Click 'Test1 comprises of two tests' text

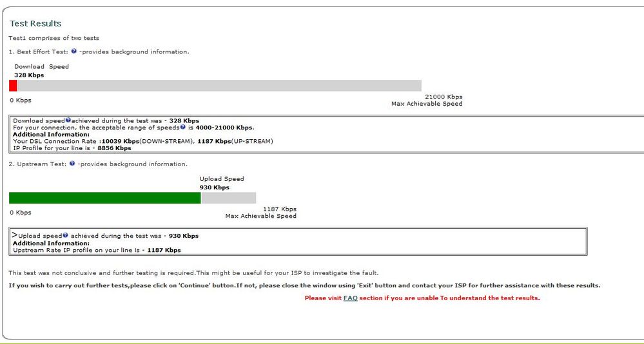coord(54,38)
